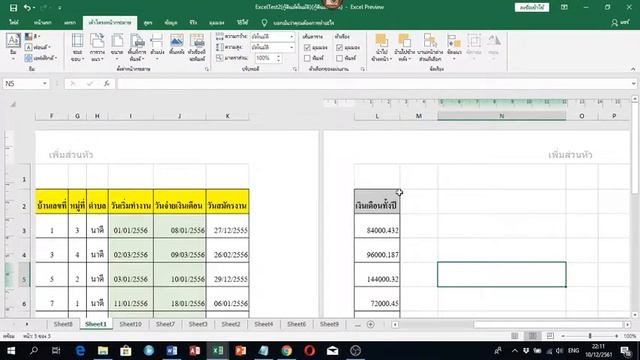Open the Sheet2 tab
The height and width of the screenshot is (360, 640).
(x=231, y=324)
